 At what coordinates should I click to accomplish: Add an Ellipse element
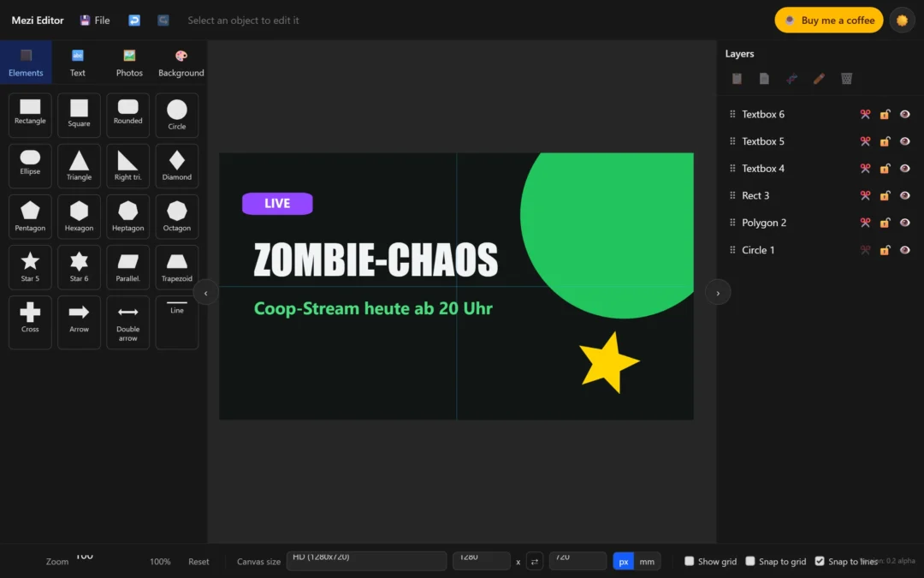pyautogui.click(x=30, y=166)
